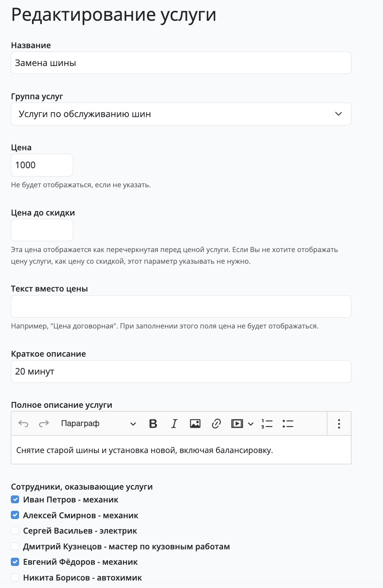The width and height of the screenshot is (383, 588).
Task: Insert an image into the description
Action: point(195,424)
